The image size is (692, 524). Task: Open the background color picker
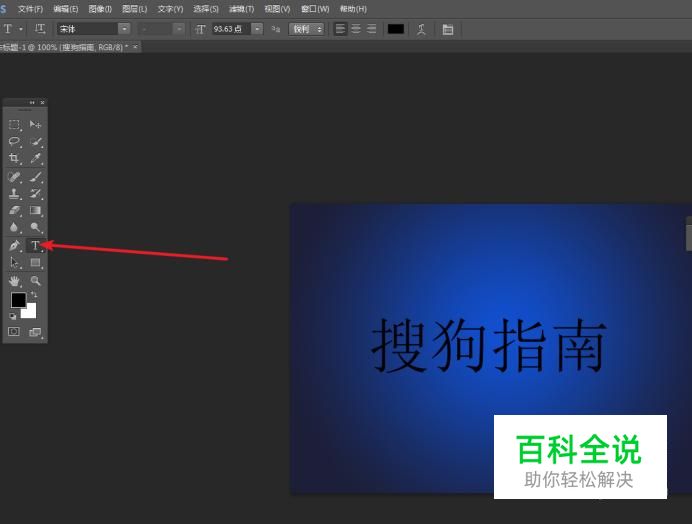click(31, 313)
